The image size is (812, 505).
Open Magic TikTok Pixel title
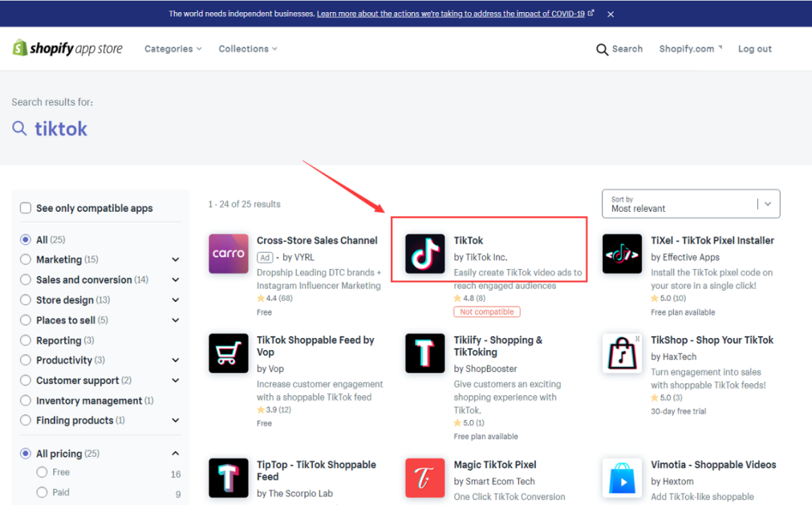[x=495, y=464]
